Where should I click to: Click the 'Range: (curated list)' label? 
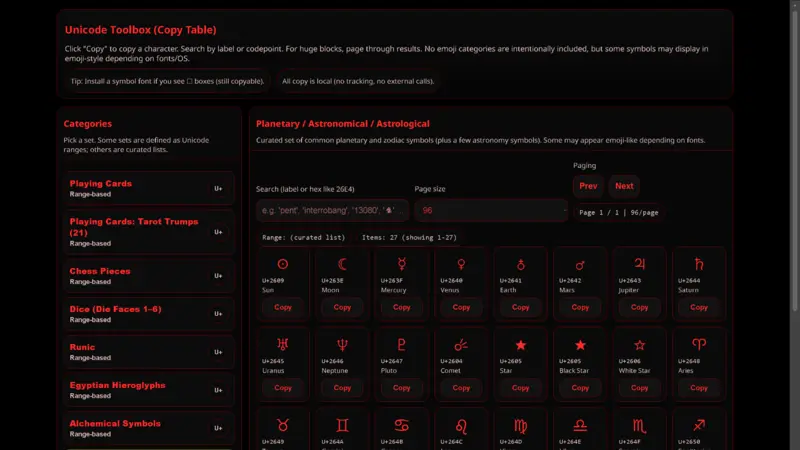point(304,237)
